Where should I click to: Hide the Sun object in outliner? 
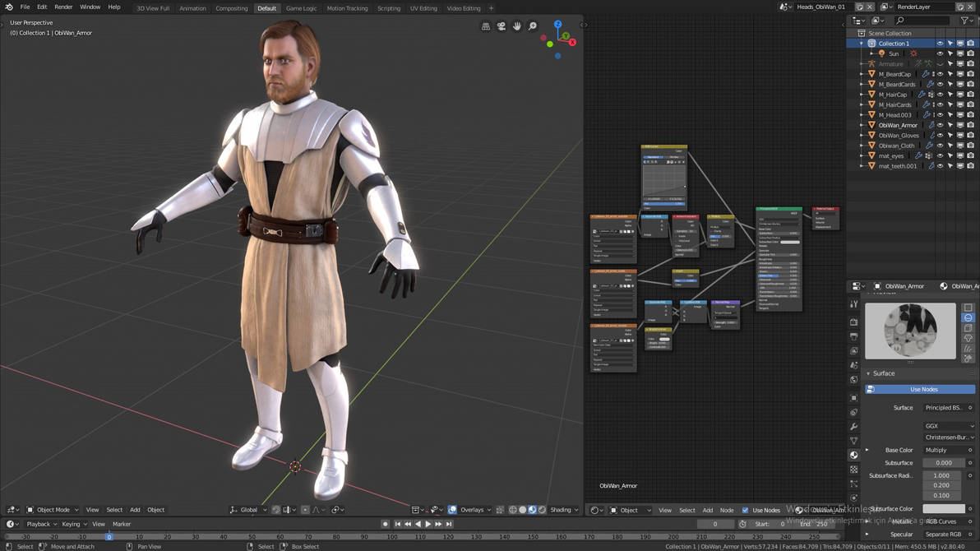940,53
